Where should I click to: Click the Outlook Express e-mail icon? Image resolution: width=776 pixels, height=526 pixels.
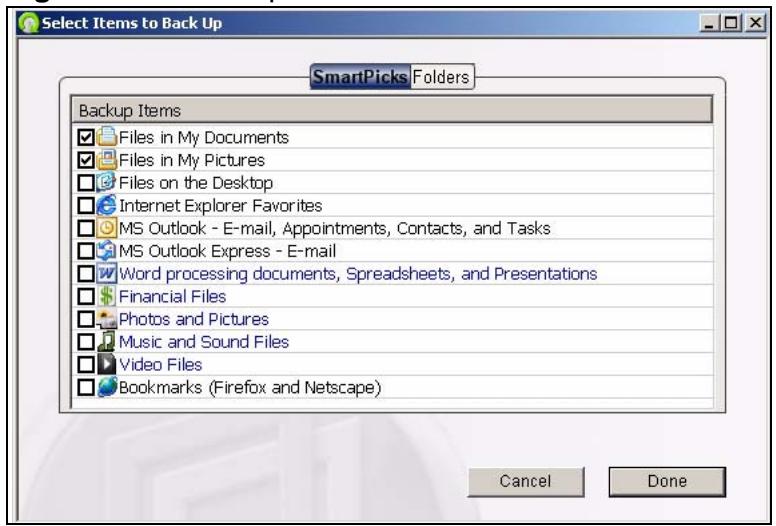click(x=106, y=251)
